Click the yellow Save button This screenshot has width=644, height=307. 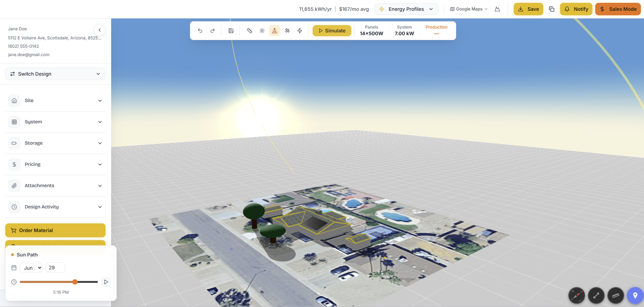click(x=528, y=9)
